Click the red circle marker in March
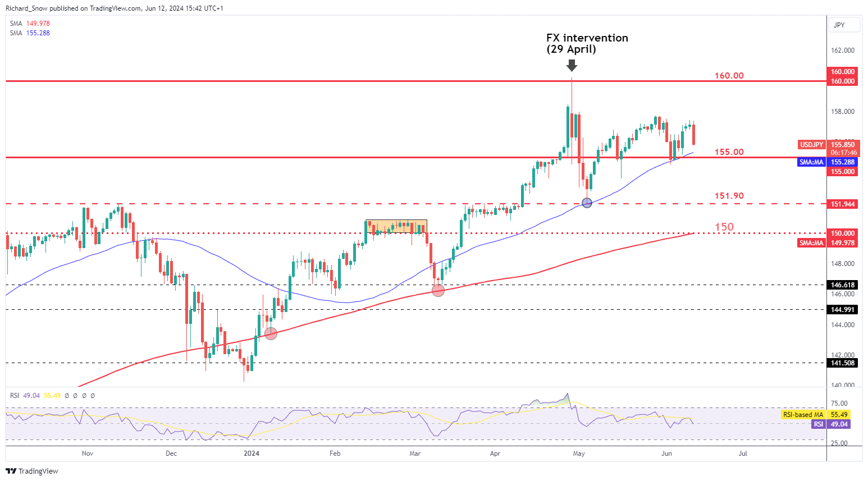The image size is (868, 481). tap(438, 290)
